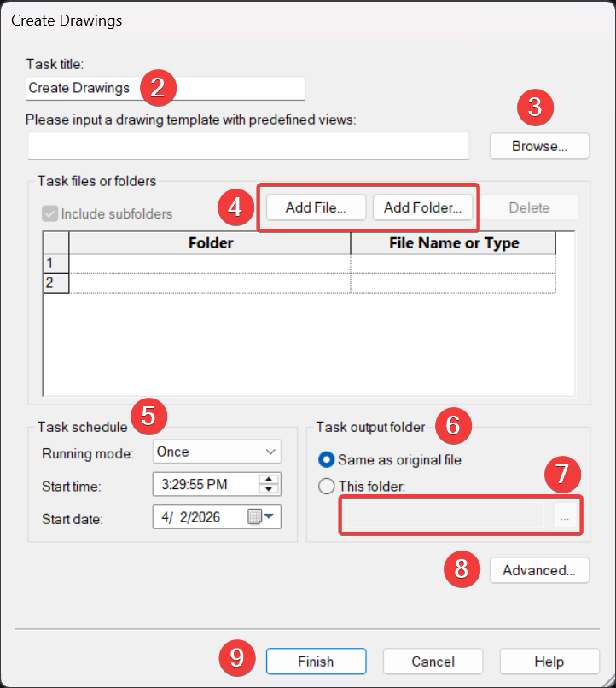Click the Delete button
Screen dimensions: 616x688
coord(529,207)
